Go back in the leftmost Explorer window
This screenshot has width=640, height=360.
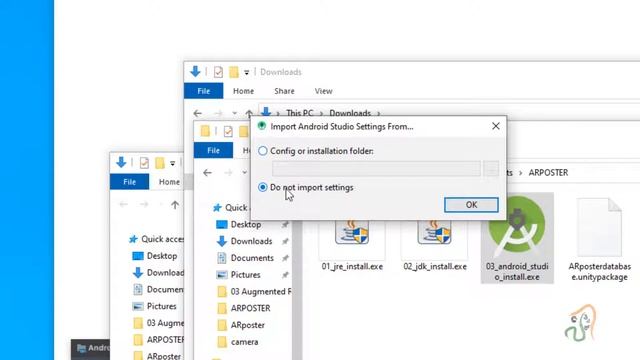[123, 204]
